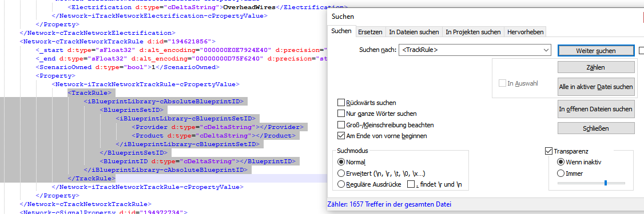
Task: Click the transparency slider handle
Action: (x=606, y=183)
